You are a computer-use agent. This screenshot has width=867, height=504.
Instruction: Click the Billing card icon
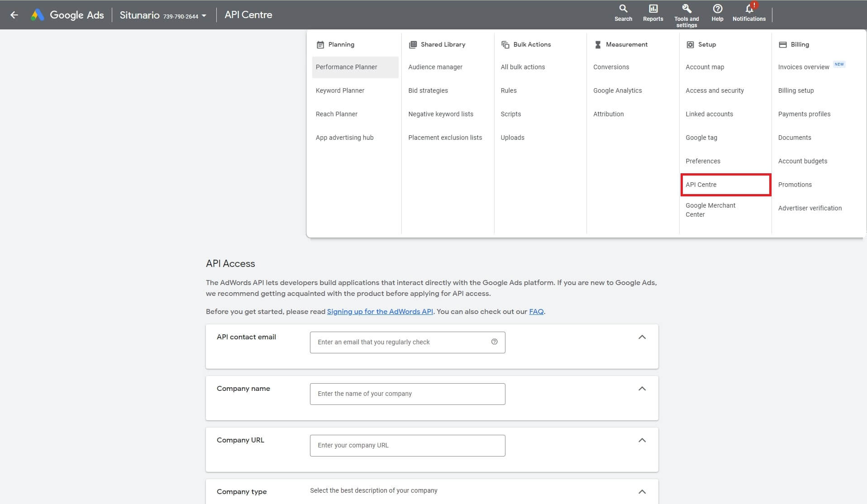pyautogui.click(x=783, y=45)
